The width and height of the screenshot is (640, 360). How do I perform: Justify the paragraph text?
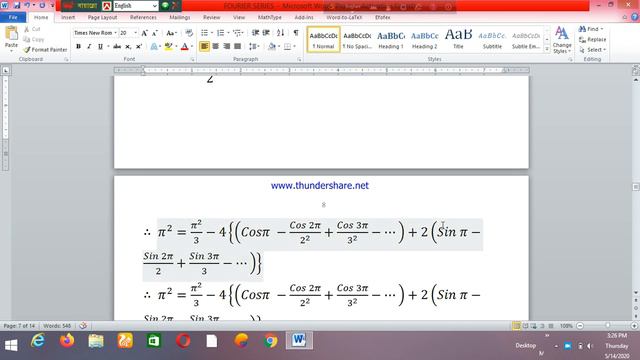(238, 47)
